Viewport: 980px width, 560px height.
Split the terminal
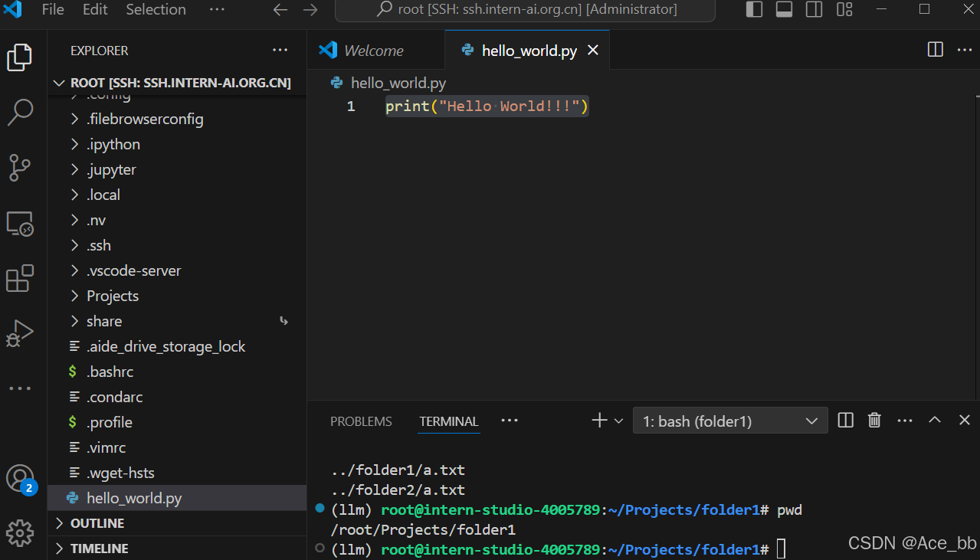click(846, 420)
